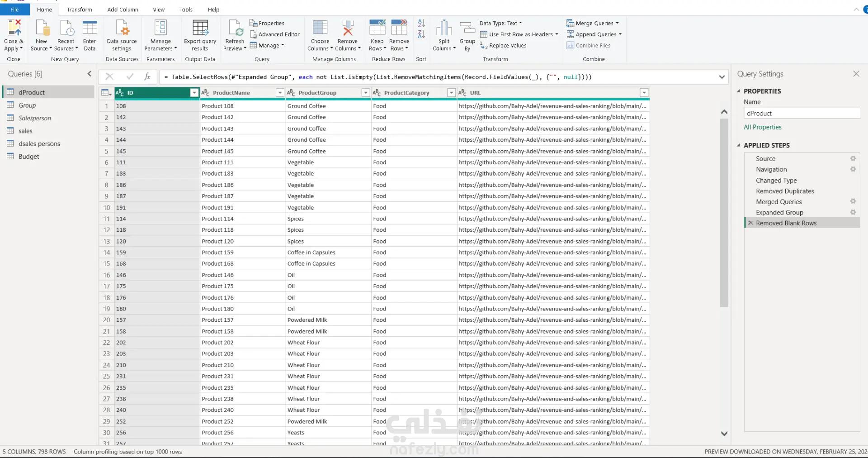Image resolution: width=868 pixels, height=458 pixels.
Task: Open the ProductCategory column filter dropdown
Action: 451,93
